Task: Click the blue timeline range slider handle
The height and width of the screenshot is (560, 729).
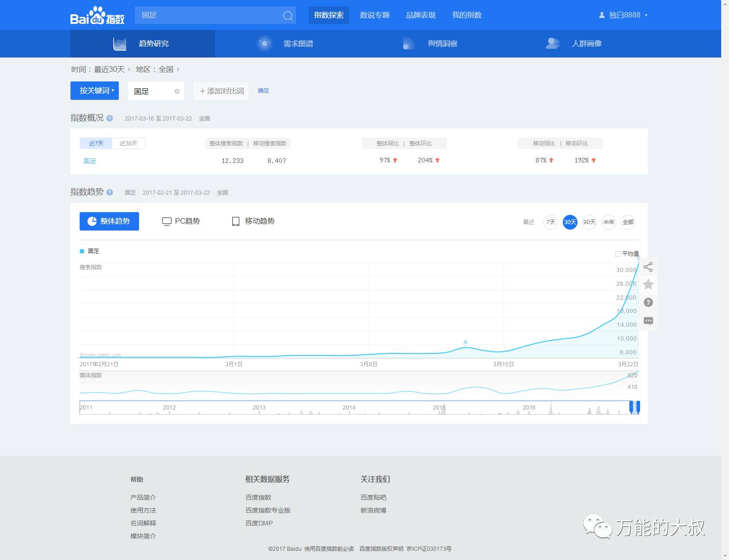Action: pyautogui.click(x=635, y=407)
